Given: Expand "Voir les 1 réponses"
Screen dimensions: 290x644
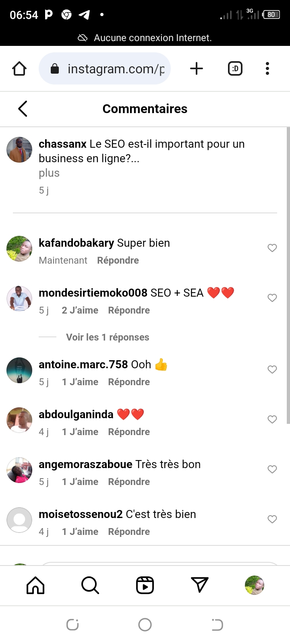Looking at the screenshot, I should click(108, 337).
